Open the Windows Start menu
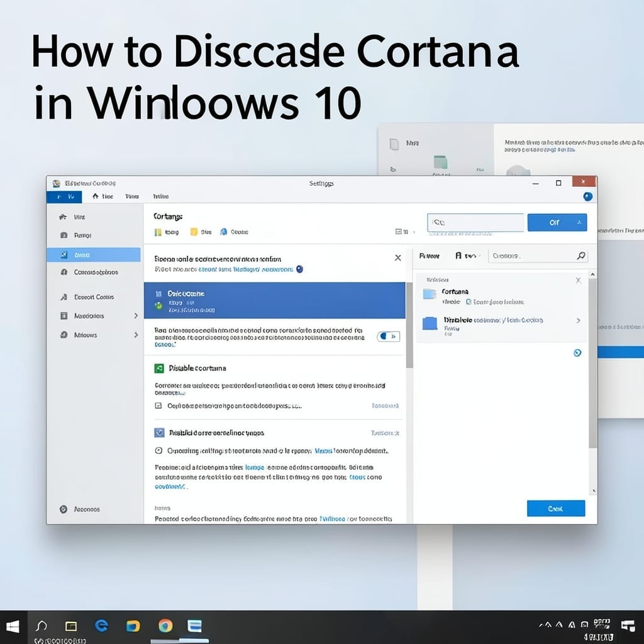Screen dimensions: 644x644 tap(13, 626)
